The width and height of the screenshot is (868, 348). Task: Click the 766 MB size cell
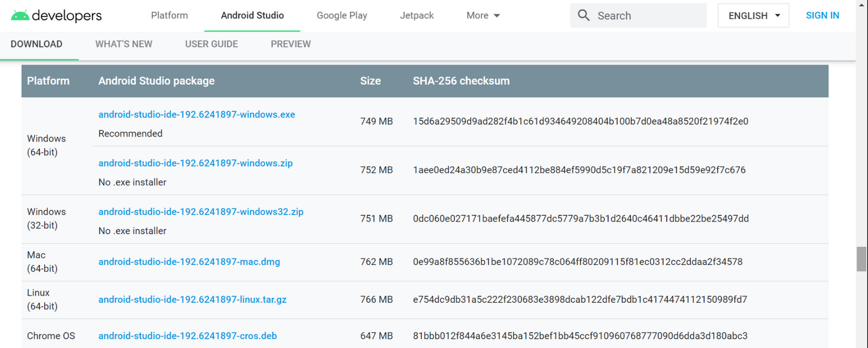pos(376,299)
